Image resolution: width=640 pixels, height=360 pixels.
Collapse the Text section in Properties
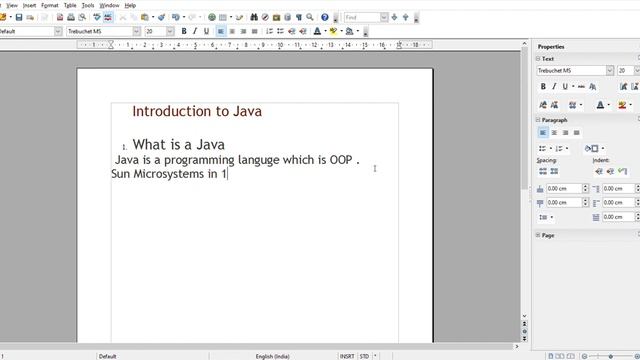coord(538,59)
